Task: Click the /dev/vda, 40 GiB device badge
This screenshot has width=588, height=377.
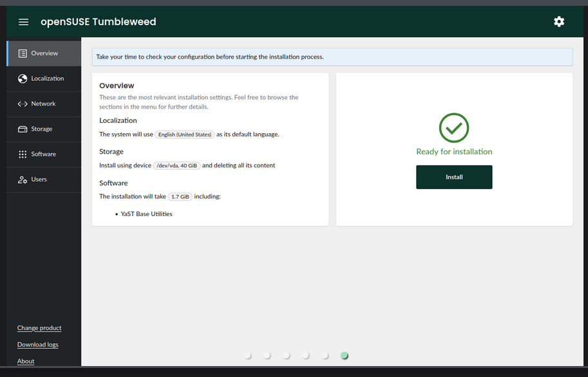Action: (x=178, y=165)
